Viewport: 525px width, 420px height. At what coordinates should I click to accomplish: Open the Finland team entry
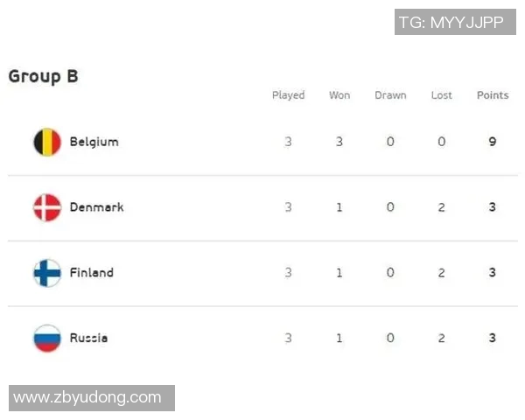point(91,273)
